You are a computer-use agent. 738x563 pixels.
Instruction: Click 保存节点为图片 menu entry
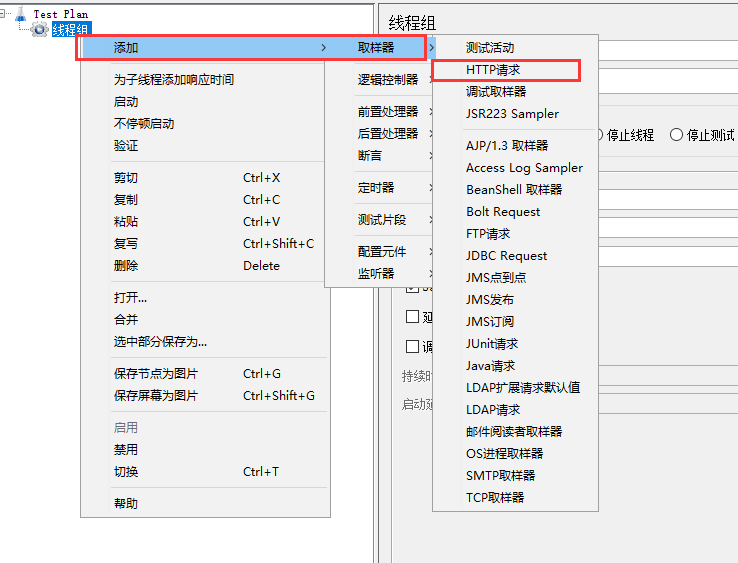pyautogui.click(x=205, y=374)
